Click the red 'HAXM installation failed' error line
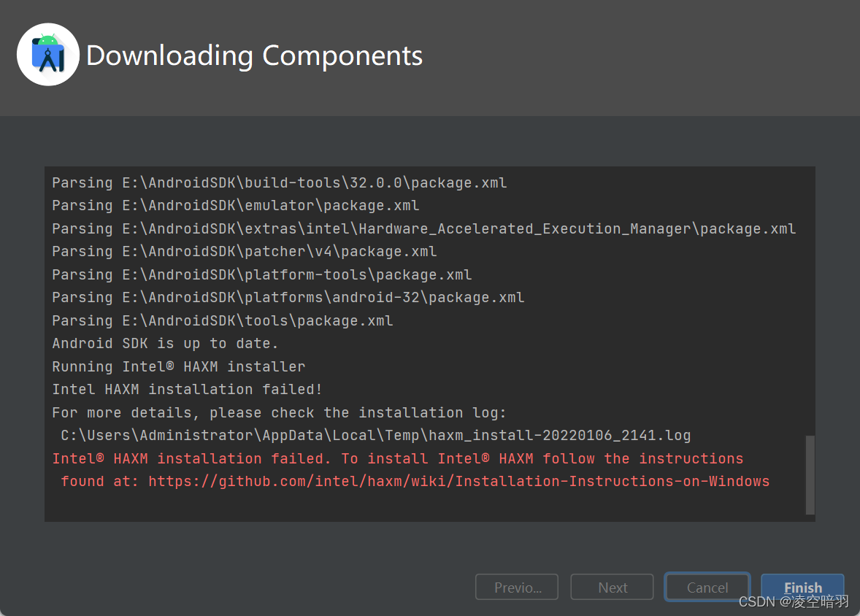 [398, 458]
